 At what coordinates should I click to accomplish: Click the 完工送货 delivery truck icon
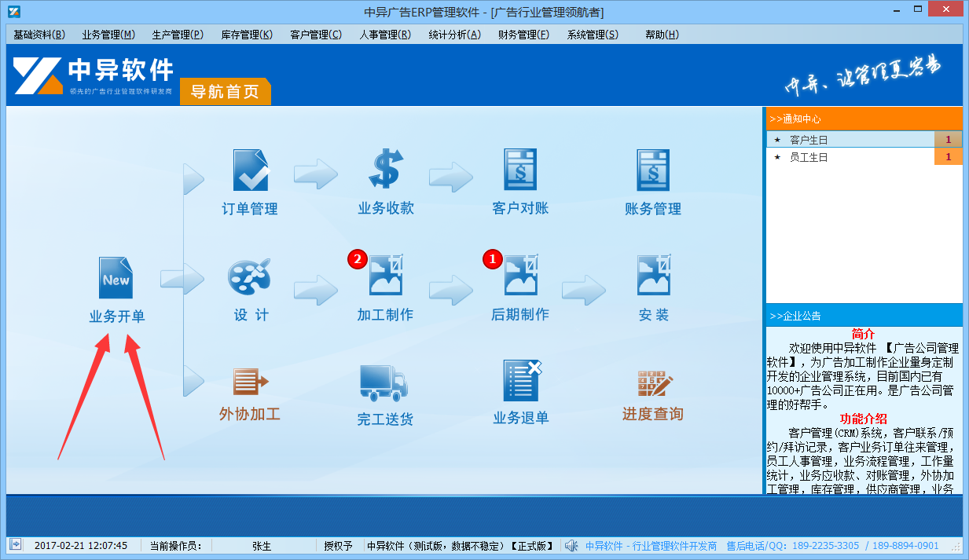point(384,382)
